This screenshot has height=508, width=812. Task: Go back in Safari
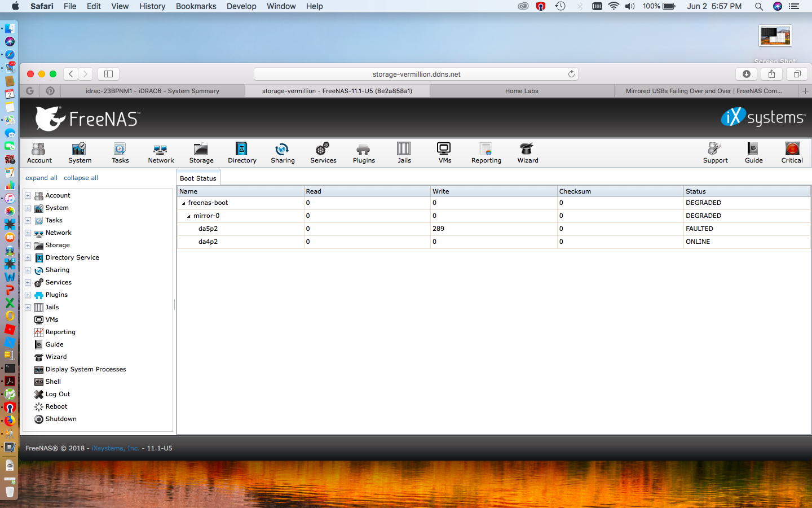pyautogui.click(x=70, y=74)
